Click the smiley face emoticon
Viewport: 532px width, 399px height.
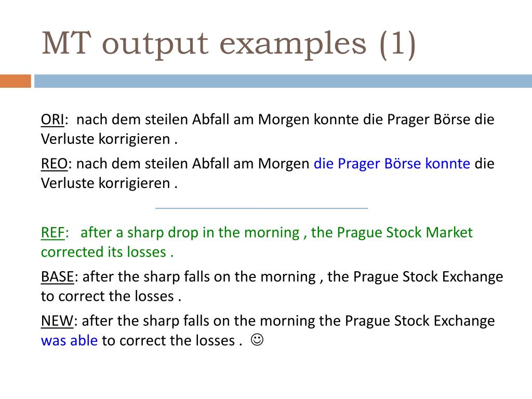pyautogui.click(x=257, y=340)
